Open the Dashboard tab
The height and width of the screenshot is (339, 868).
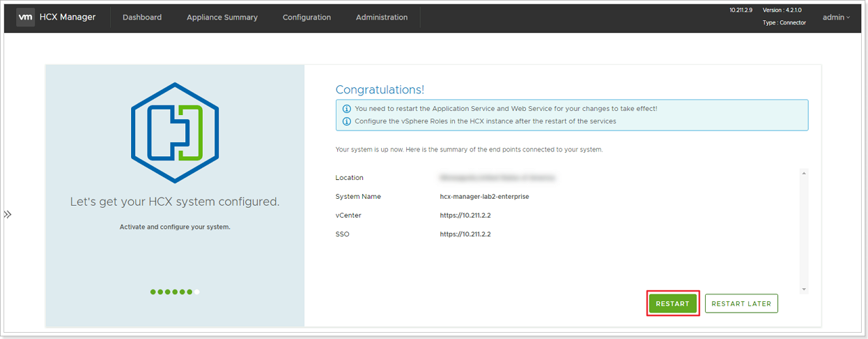(x=142, y=17)
